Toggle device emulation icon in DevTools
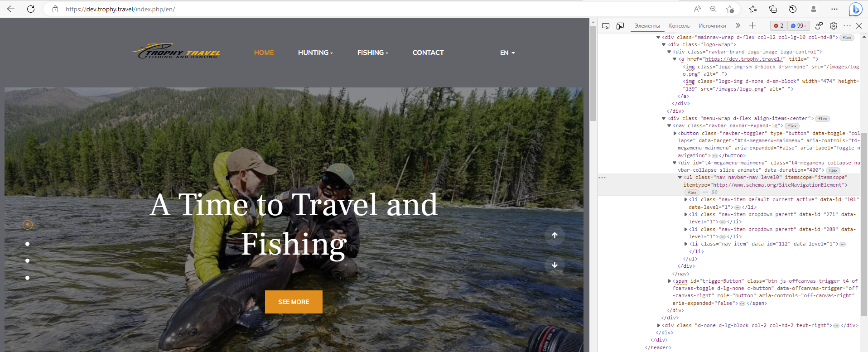Screen dimensions: 868x352 [620, 26]
